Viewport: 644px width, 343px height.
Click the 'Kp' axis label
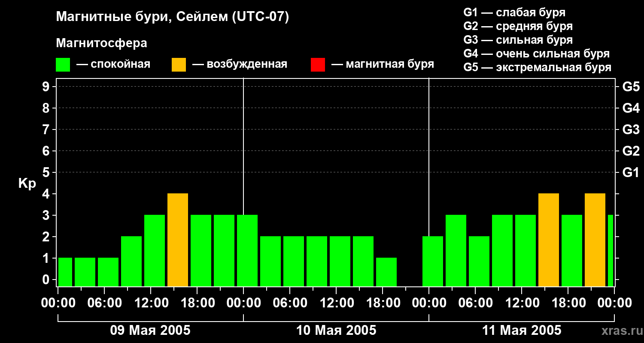click(x=27, y=184)
